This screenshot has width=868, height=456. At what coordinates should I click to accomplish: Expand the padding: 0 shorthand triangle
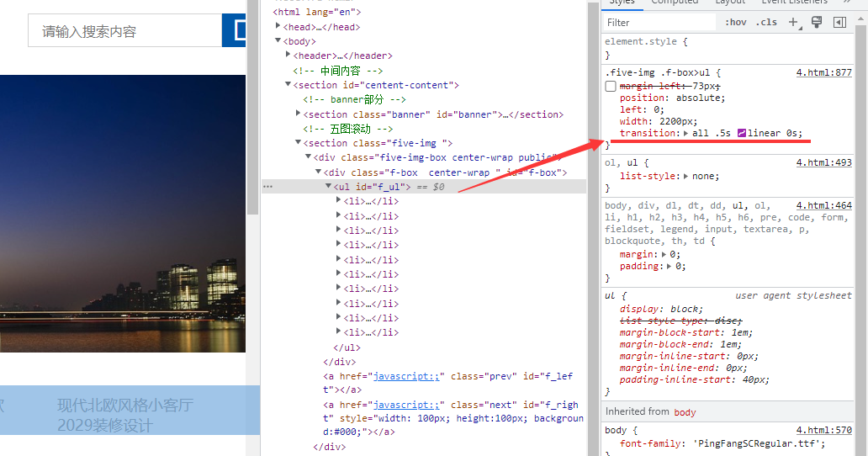tap(670, 266)
